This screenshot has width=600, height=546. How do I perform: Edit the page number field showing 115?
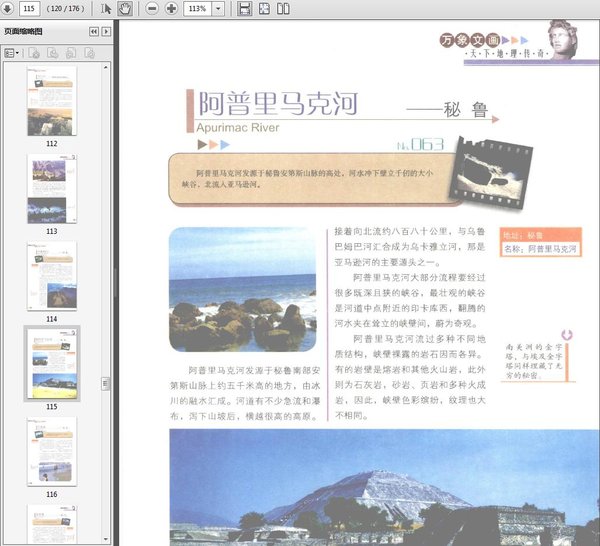click(x=29, y=8)
